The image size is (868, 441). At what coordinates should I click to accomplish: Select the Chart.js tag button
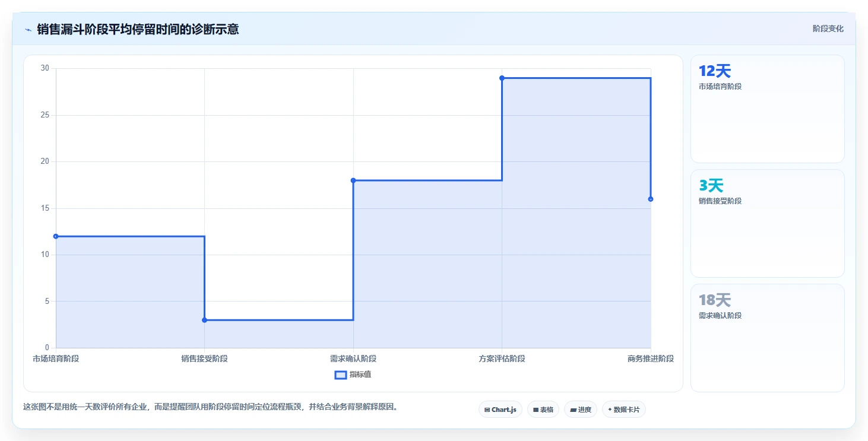(x=500, y=410)
